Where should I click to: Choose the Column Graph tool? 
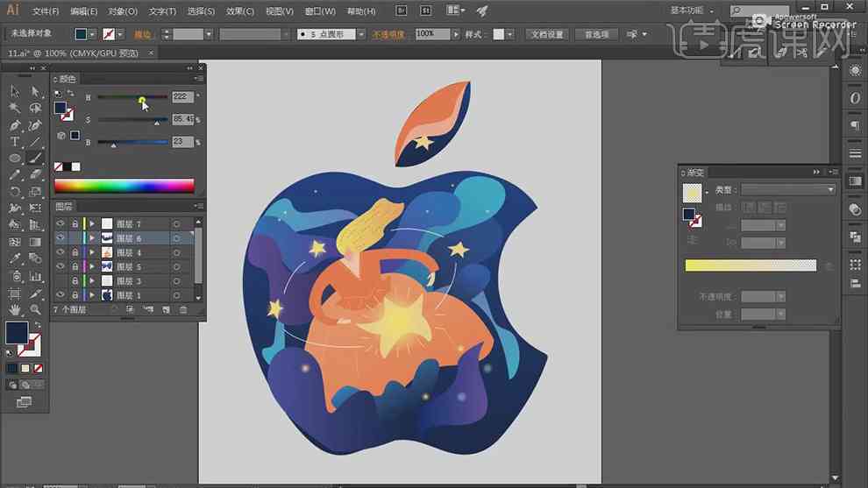tap(35, 275)
